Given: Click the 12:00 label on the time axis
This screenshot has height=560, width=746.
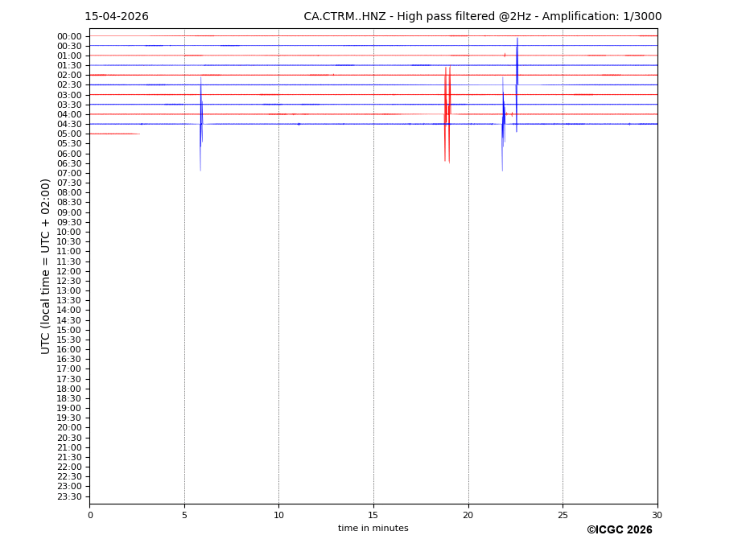Looking at the screenshot, I should 69,271.
